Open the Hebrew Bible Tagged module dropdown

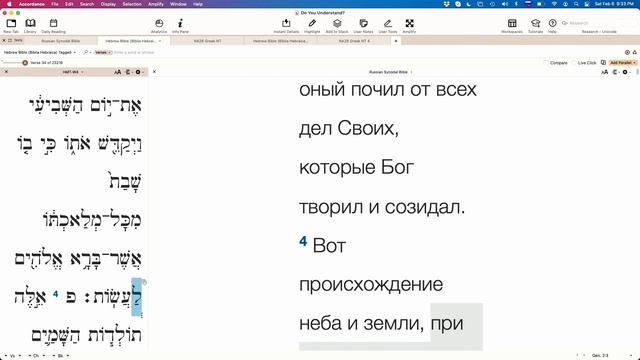pyautogui.click(x=40, y=52)
